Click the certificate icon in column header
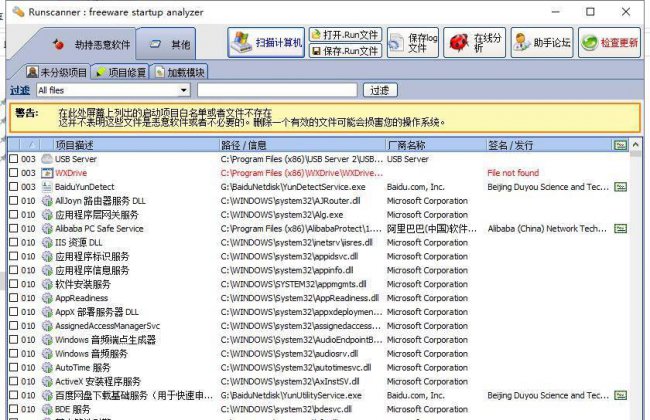The height and width of the screenshot is (420, 650). 621,145
